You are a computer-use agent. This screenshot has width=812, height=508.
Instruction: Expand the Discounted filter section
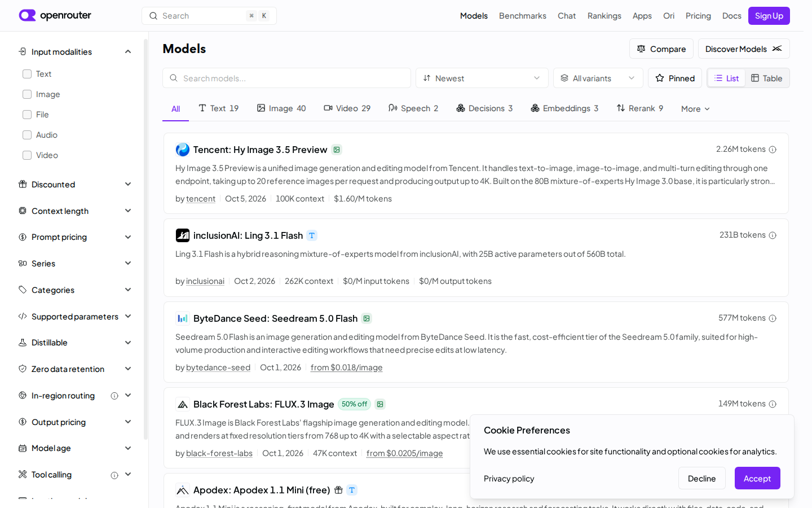[x=128, y=184]
